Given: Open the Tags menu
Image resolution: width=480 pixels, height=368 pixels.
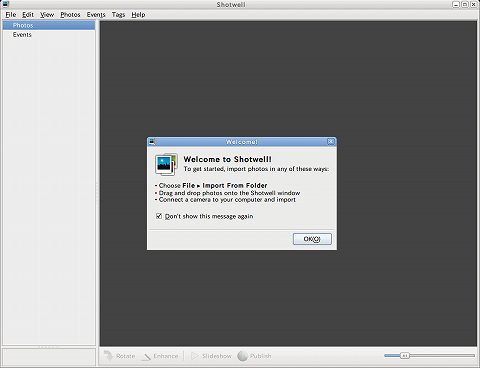Looking at the screenshot, I should click(x=118, y=15).
